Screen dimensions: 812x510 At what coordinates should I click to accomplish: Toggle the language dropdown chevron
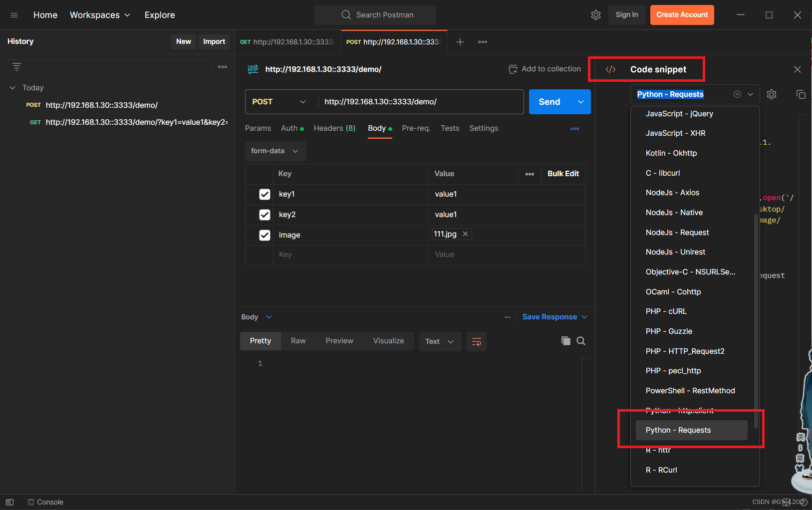tap(750, 94)
